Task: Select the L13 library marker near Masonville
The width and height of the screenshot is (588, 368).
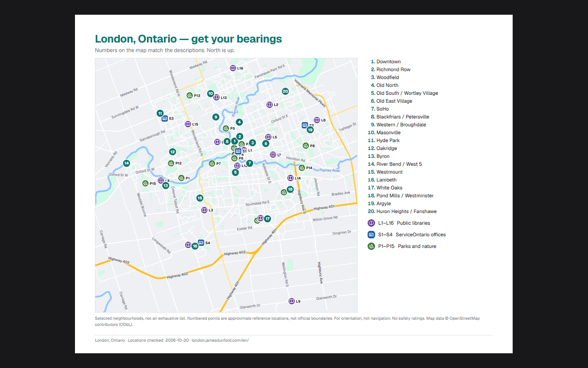Action: [216, 98]
